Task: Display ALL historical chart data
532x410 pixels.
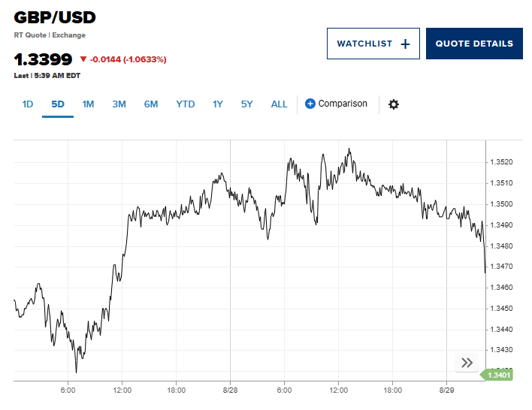Action: pos(279,104)
